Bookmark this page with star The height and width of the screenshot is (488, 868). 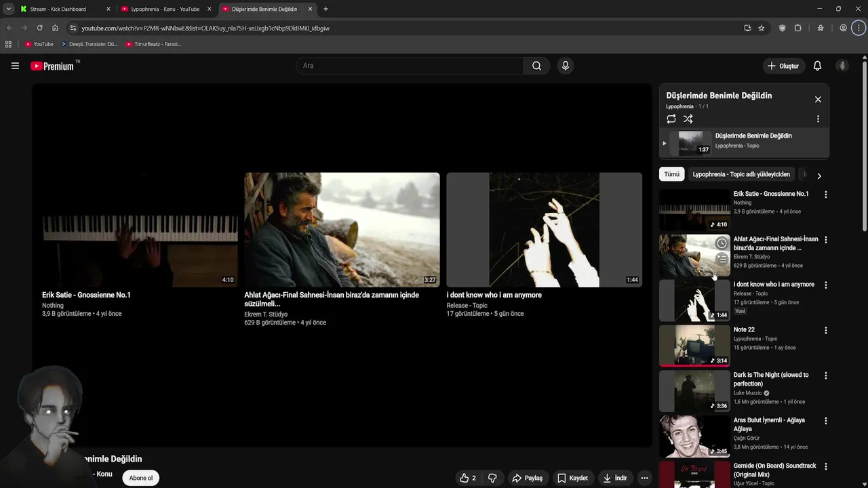(762, 28)
